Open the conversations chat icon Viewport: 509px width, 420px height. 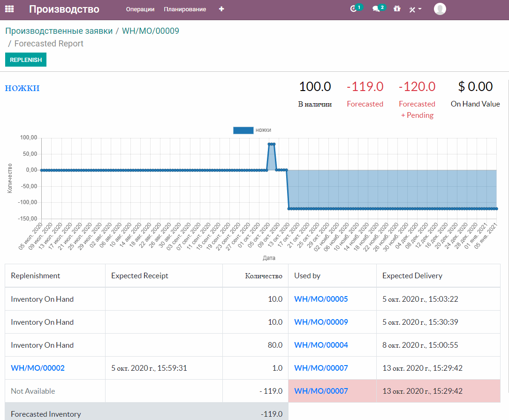pos(376,9)
